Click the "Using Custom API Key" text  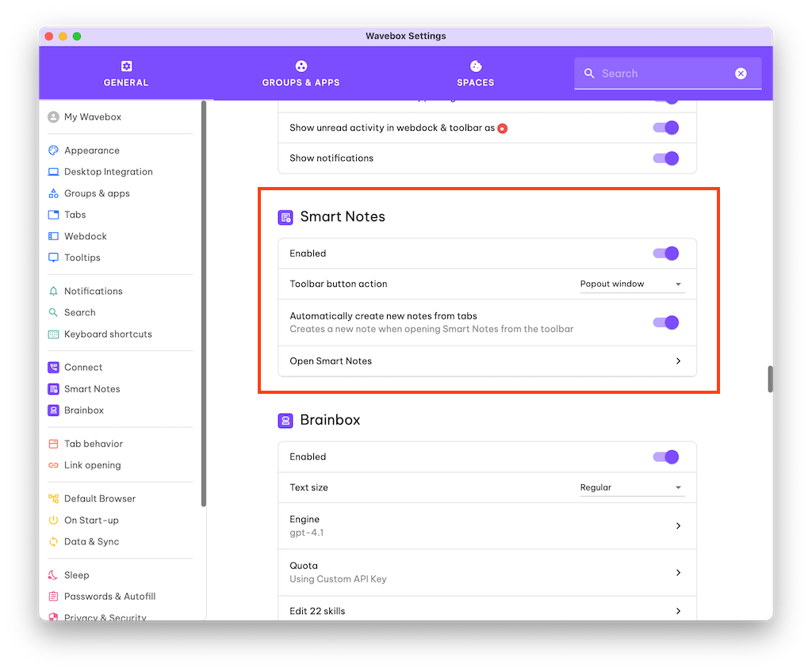pyautogui.click(x=338, y=579)
